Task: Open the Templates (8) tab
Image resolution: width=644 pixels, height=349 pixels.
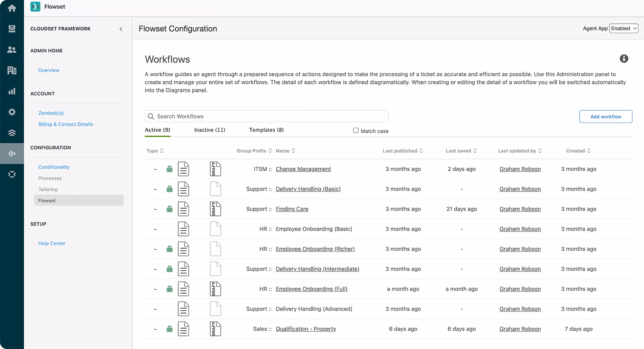Action: pyautogui.click(x=266, y=130)
